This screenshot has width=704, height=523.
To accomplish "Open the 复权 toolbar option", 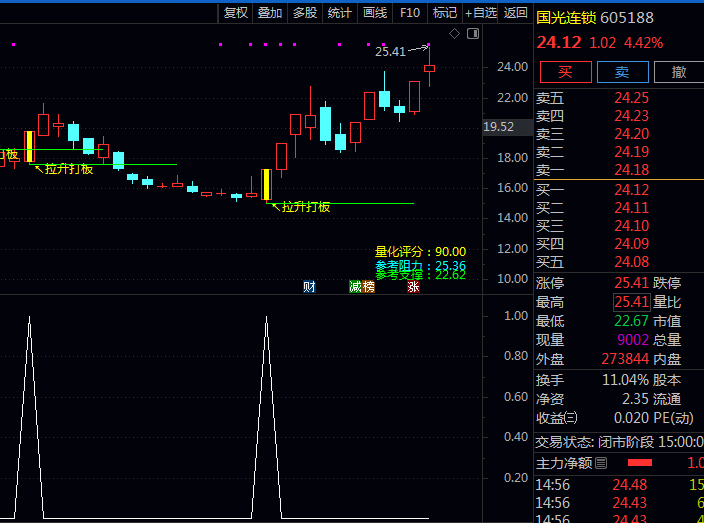I will (235, 13).
